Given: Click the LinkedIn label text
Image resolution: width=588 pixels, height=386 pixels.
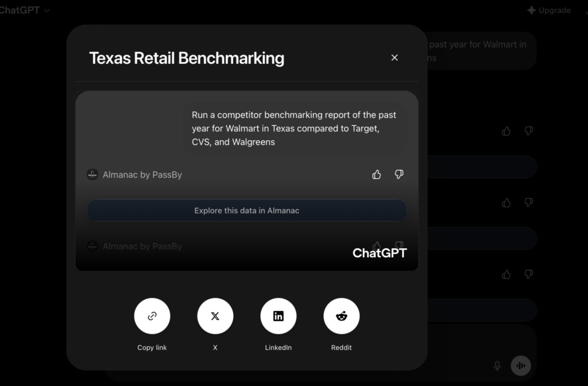Looking at the screenshot, I should [278, 348].
